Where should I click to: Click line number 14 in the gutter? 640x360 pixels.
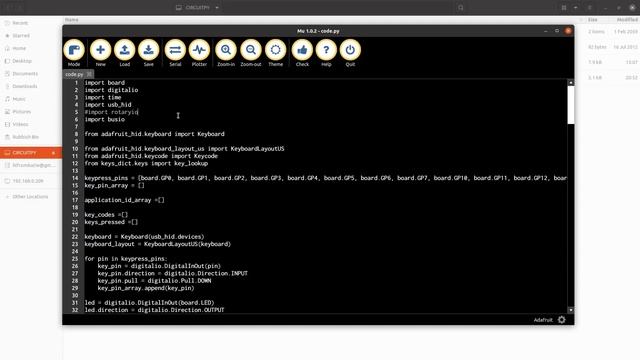[x=75, y=178]
